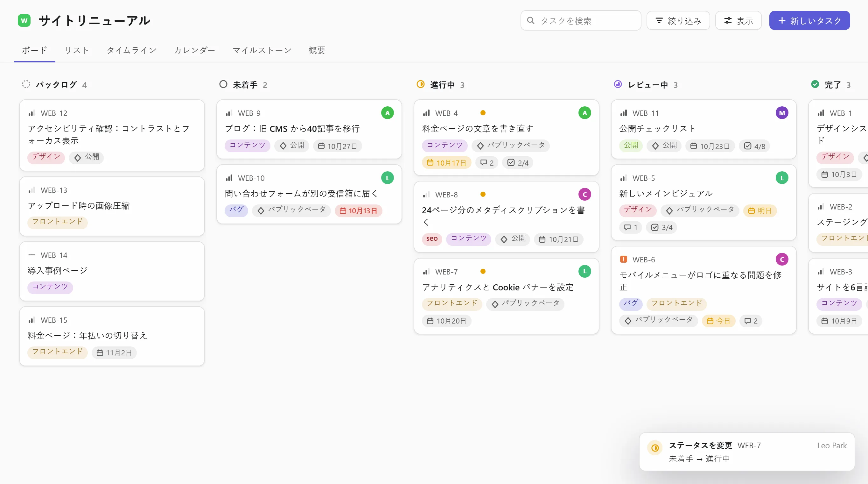Click the priority bars icon on WEB-12

click(x=32, y=113)
